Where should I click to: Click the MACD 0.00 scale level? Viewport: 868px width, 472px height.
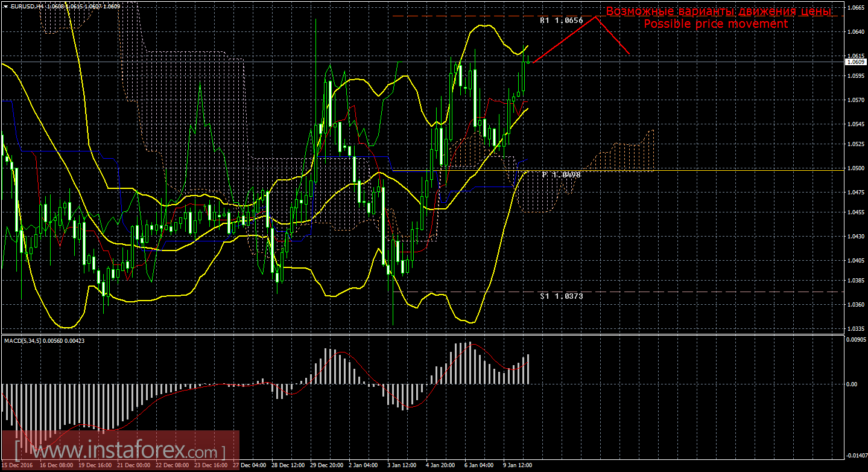(851, 384)
